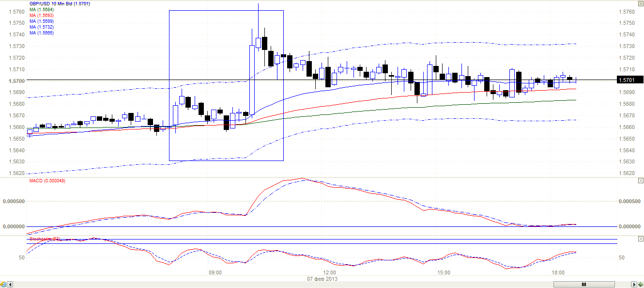This screenshot has width=644, height=288.
Task: Close the Stochastic indicator pane
Action: (640, 239)
